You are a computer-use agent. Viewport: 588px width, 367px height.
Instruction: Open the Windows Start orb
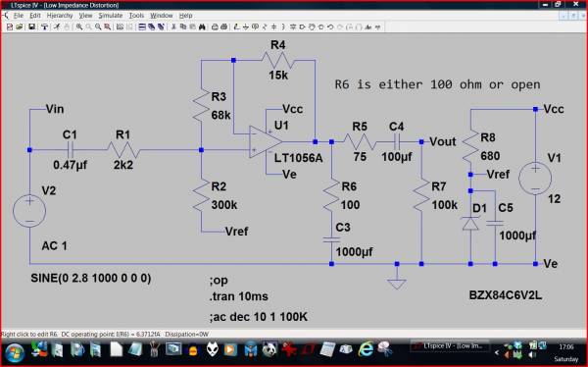(15, 352)
